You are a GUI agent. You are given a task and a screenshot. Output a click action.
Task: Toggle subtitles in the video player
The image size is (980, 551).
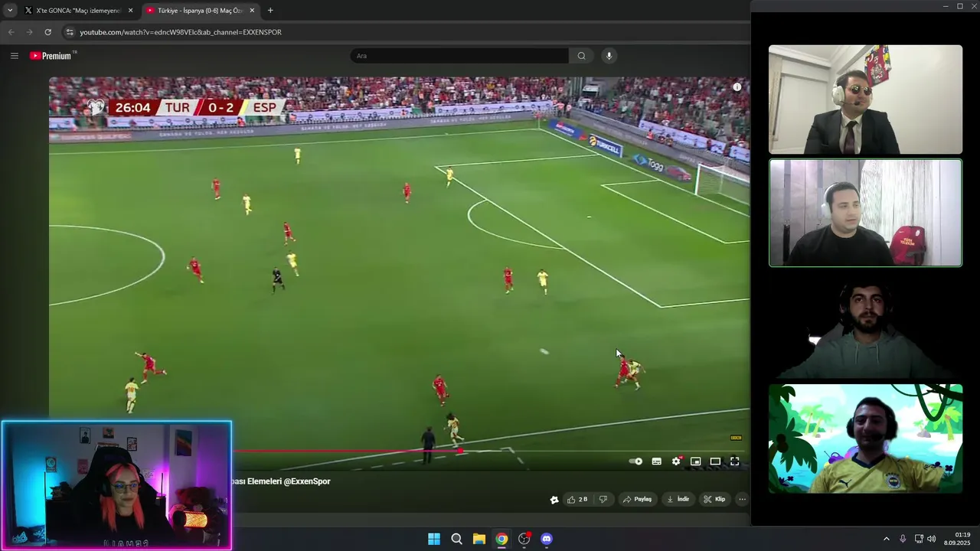pyautogui.click(x=656, y=461)
